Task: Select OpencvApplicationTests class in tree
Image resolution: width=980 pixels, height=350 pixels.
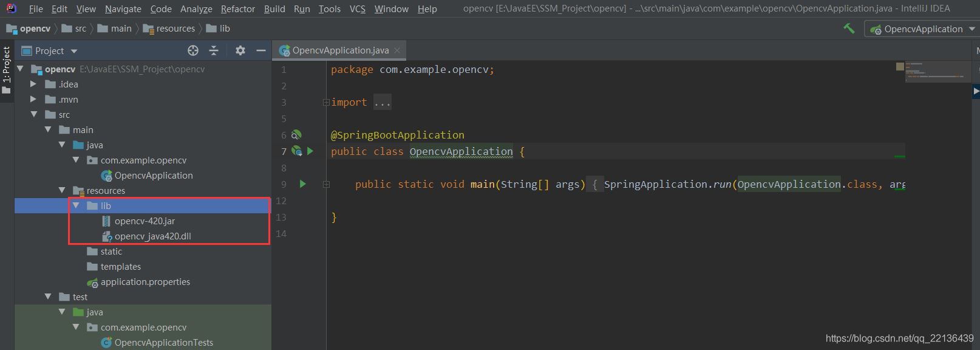Action: 157,342
